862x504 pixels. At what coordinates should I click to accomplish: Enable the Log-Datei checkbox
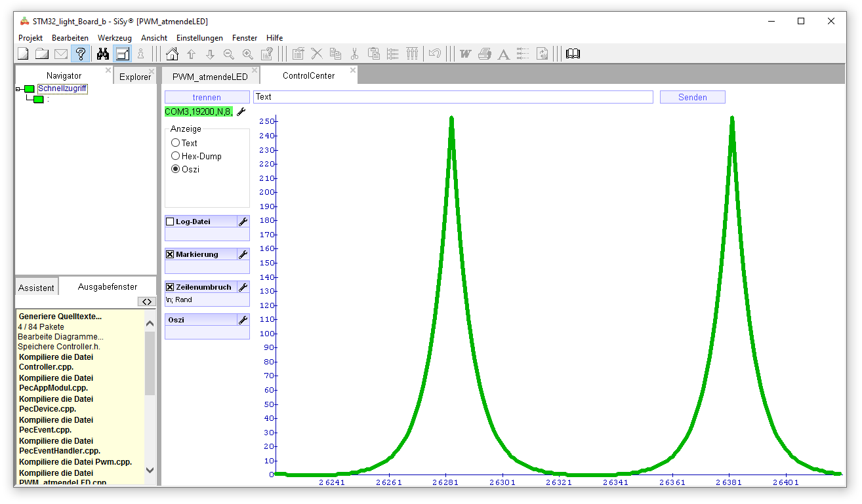point(170,222)
